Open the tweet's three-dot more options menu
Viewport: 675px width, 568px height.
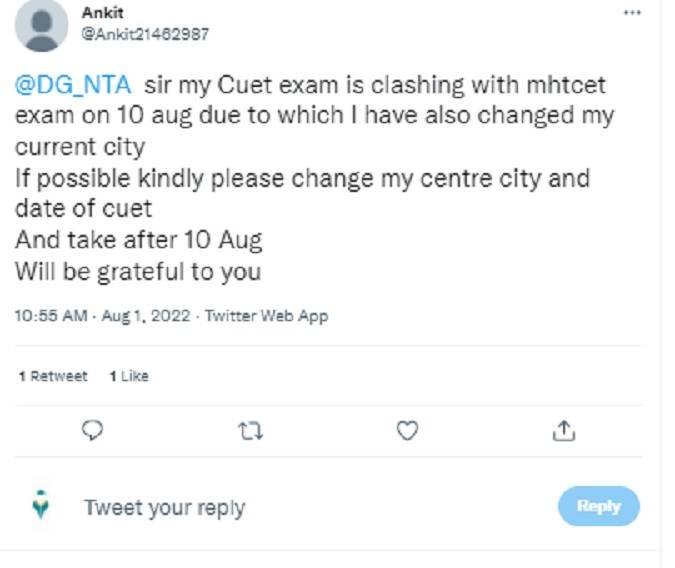[x=631, y=13]
